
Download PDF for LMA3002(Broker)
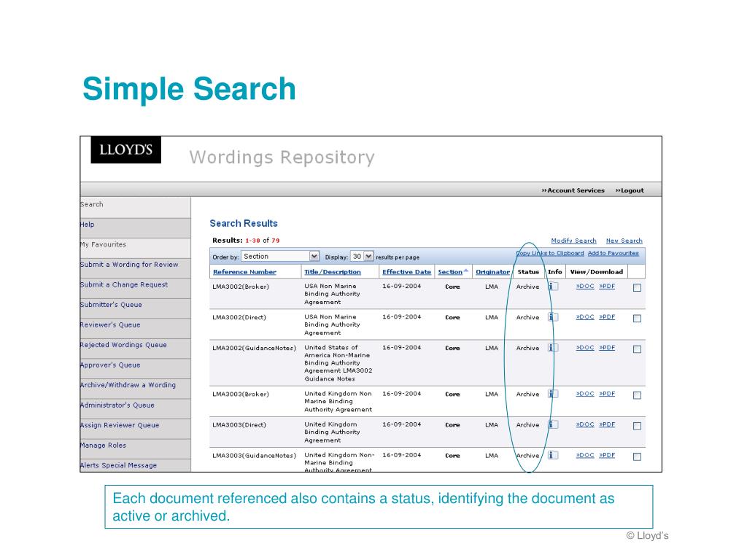[607, 286]
